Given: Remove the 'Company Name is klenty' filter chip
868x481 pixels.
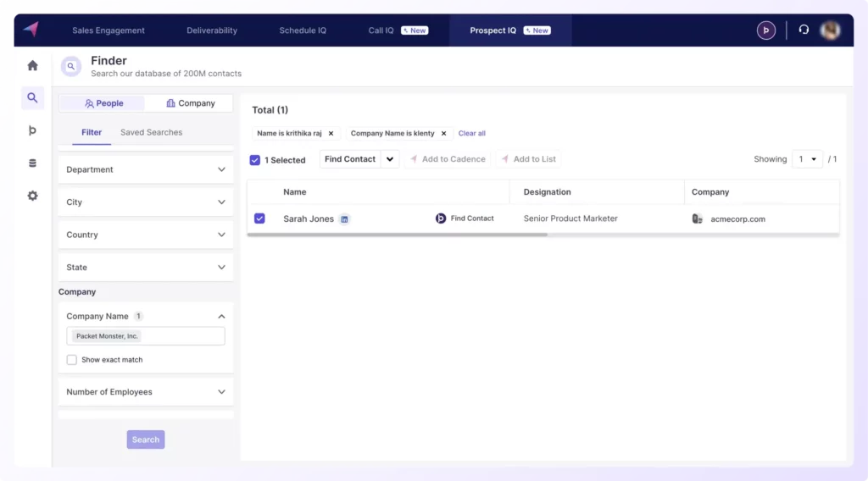Looking at the screenshot, I should pos(443,133).
